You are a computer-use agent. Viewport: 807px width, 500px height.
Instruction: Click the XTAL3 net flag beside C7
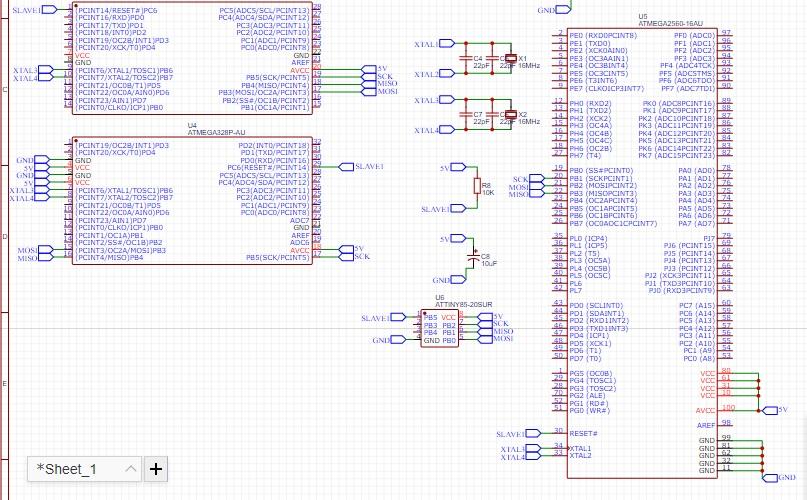(x=447, y=99)
